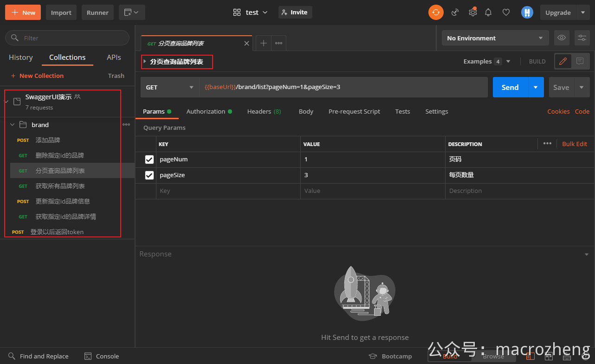Switch to the pencil build mode icon
595x364 pixels.
pyautogui.click(x=563, y=61)
